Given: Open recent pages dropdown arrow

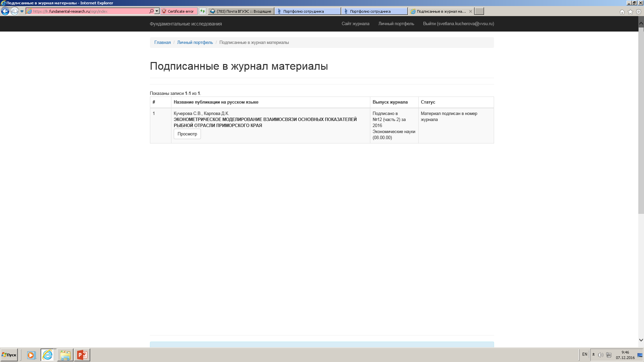Looking at the screenshot, I should point(22,11).
